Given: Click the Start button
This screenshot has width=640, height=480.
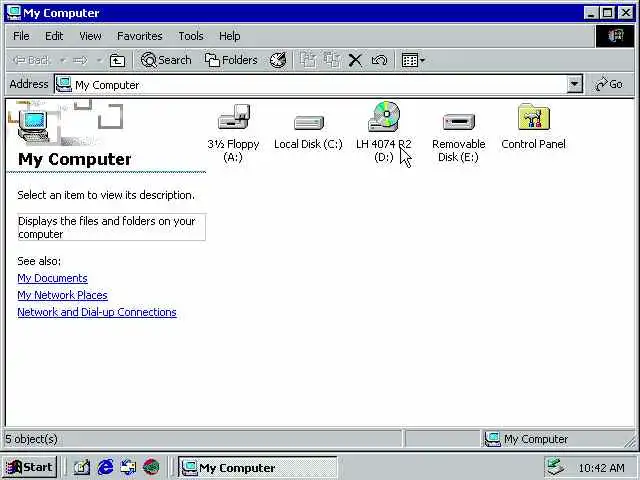Looking at the screenshot, I should pos(29,467).
